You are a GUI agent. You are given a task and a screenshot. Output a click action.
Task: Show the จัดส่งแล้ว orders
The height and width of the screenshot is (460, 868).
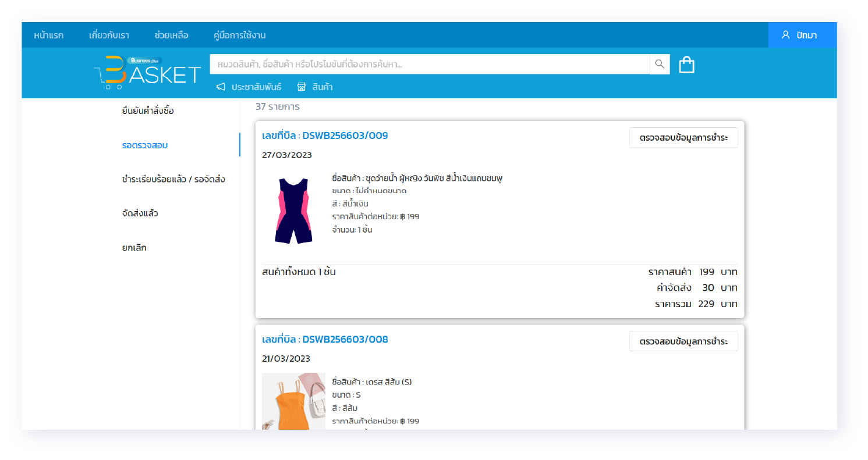(x=140, y=213)
